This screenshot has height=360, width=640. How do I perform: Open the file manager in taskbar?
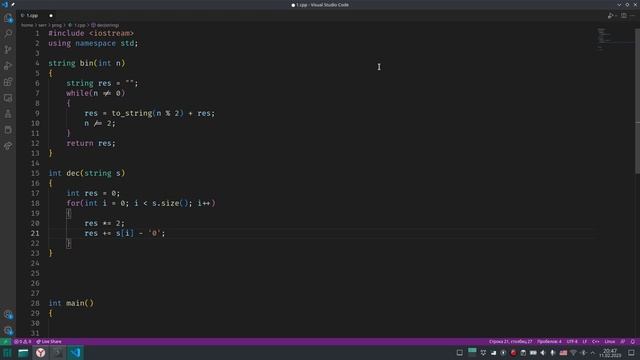coord(23,353)
